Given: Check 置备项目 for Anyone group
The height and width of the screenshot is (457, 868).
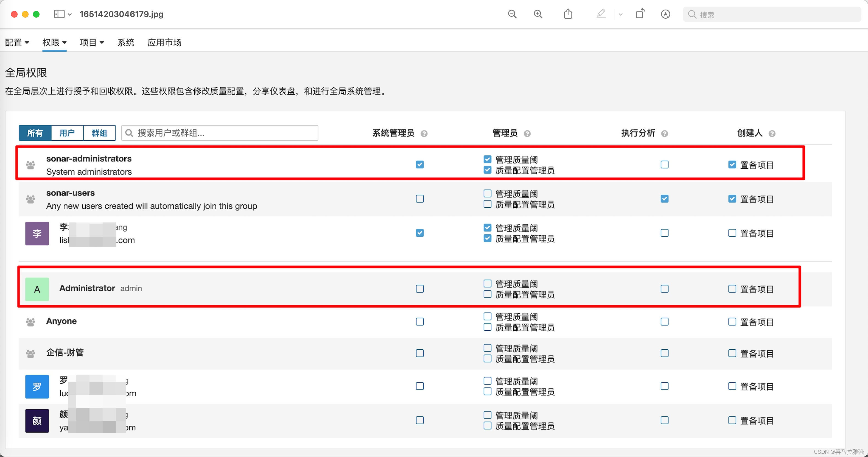Looking at the screenshot, I should click(x=732, y=322).
